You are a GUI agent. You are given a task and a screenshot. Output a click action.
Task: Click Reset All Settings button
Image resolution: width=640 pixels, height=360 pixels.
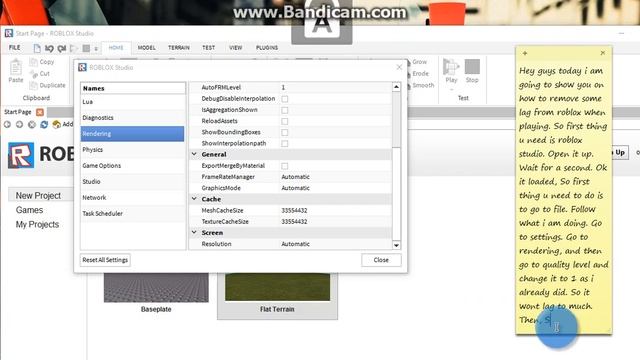coord(105,260)
